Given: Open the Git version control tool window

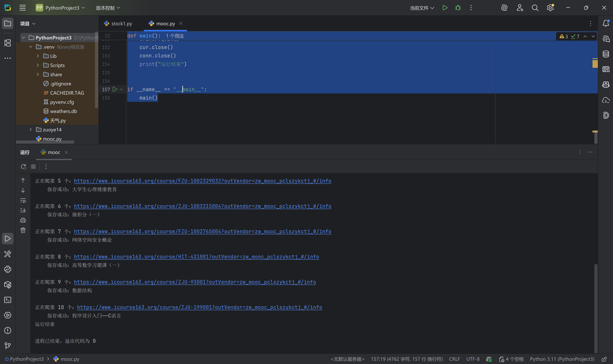Looking at the screenshot, I should 8,346.
